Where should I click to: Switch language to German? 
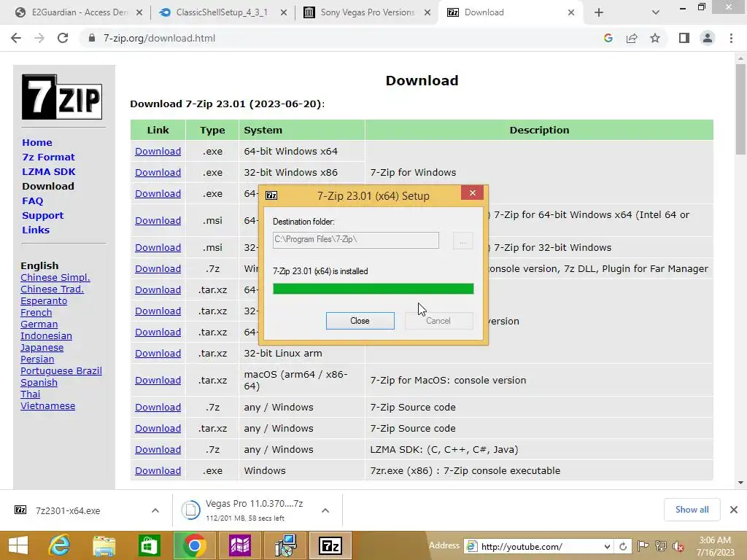pos(39,324)
